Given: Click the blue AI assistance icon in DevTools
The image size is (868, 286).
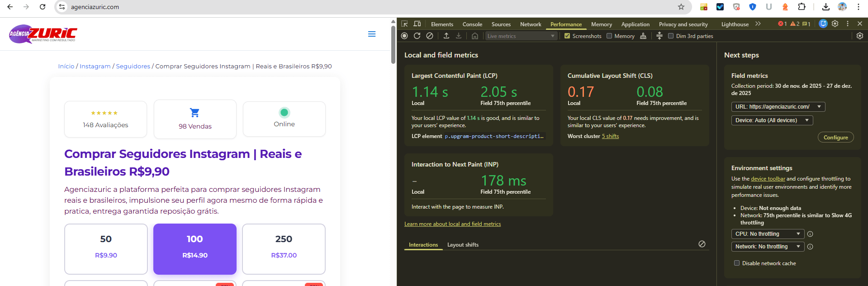Looking at the screenshot, I should (x=823, y=24).
